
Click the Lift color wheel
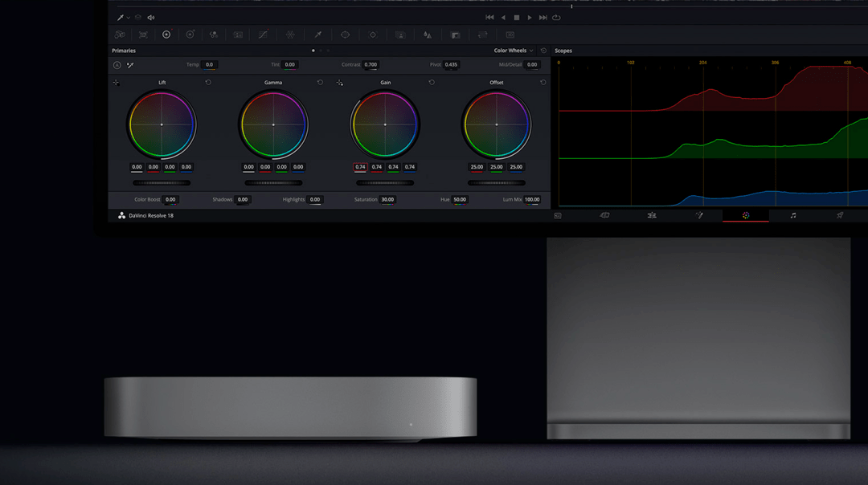[162, 124]
